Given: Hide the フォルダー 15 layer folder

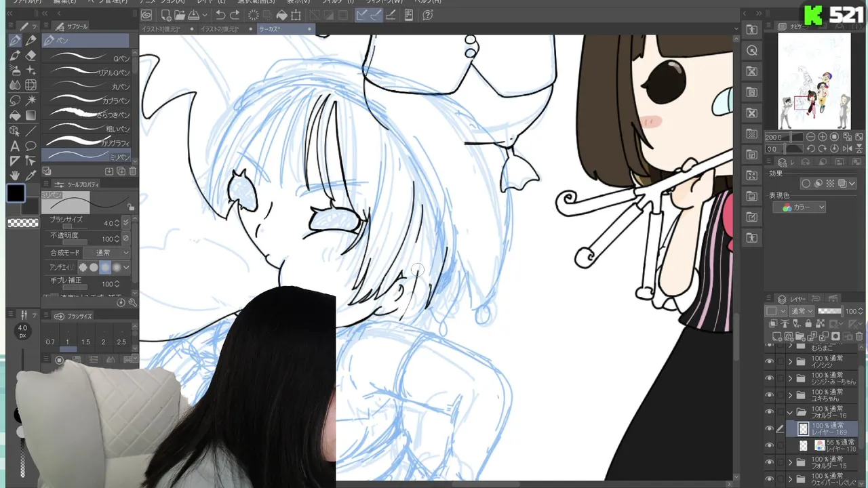Looking at the screenshot, I should point(769,463).
